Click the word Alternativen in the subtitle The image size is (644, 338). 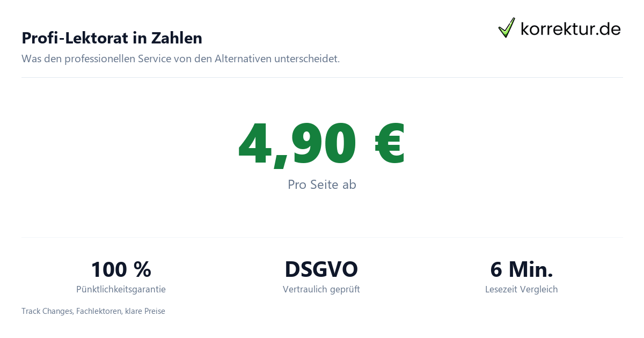[x=243, y=58]
